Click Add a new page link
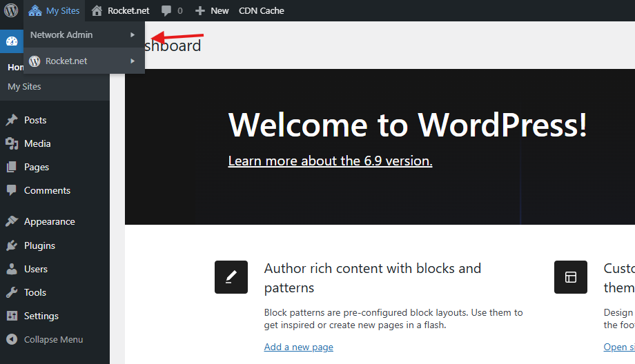 298,347
